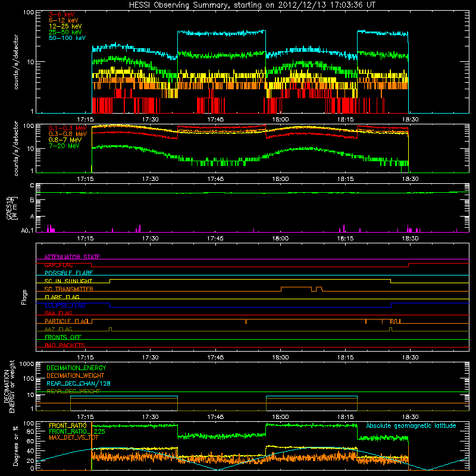Click the Absolute geomagnetic latitude label

(411, 426)
